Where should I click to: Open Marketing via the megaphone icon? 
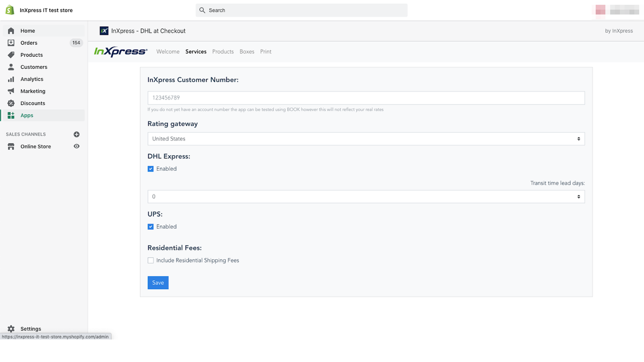point(11,91)
